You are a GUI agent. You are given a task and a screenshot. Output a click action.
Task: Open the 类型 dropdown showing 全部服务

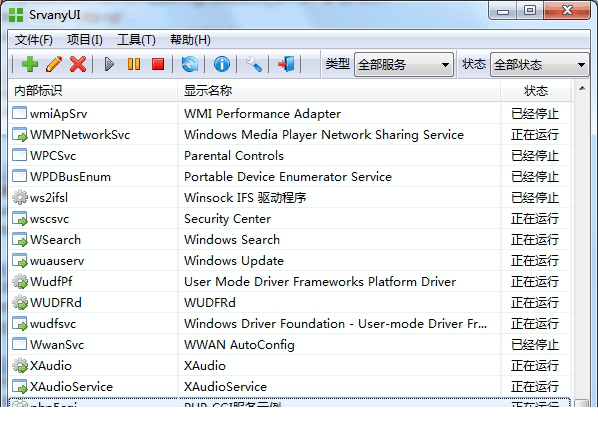[x=403, y=64]
